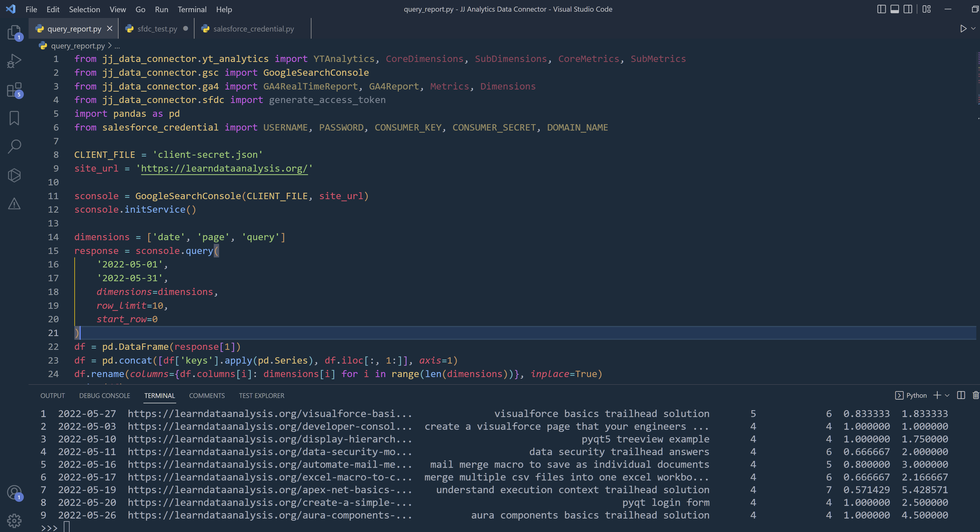Open the Search view magnifier icon

click(x=15, y=147)
